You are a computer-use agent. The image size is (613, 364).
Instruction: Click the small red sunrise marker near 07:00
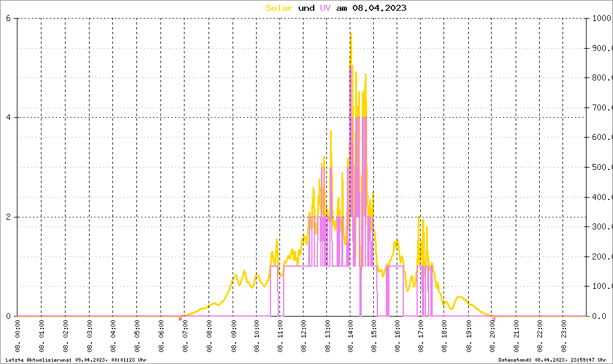click(180, 319)
